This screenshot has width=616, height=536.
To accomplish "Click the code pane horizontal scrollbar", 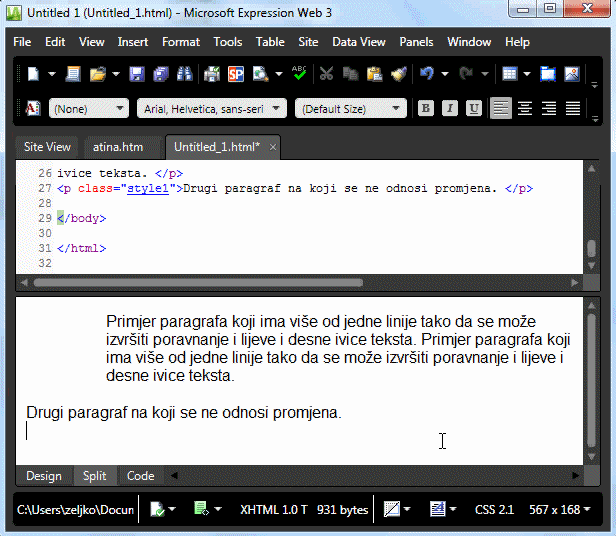I will [x=200, y=282].
